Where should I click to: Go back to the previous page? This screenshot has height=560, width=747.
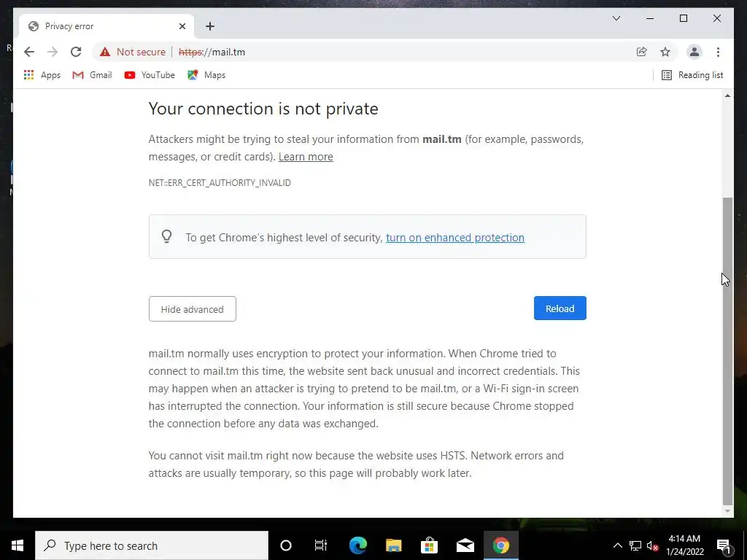[x=29, y=52]
